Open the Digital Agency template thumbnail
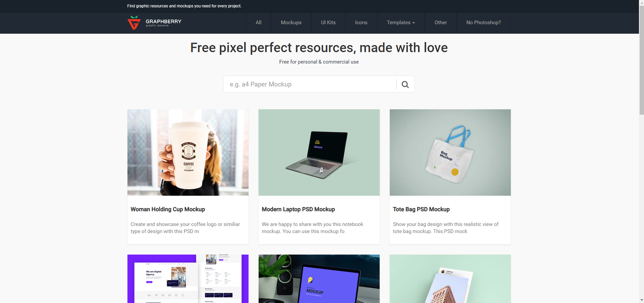 (188, 279)
